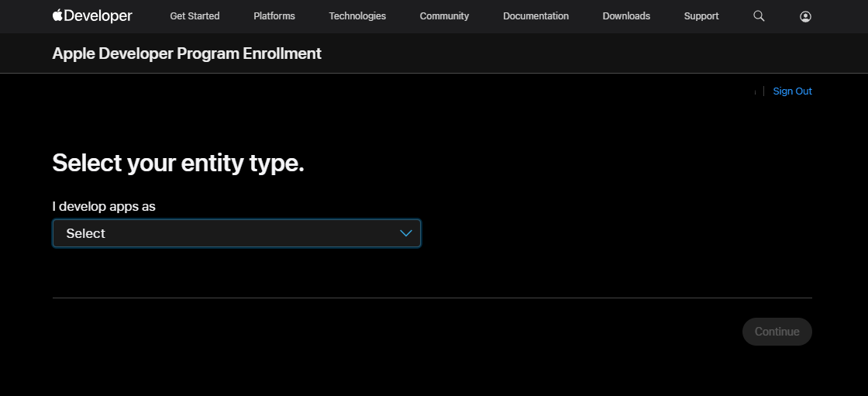
Task: Go to the Downloads navigation link
Action: tap(626, 16)
